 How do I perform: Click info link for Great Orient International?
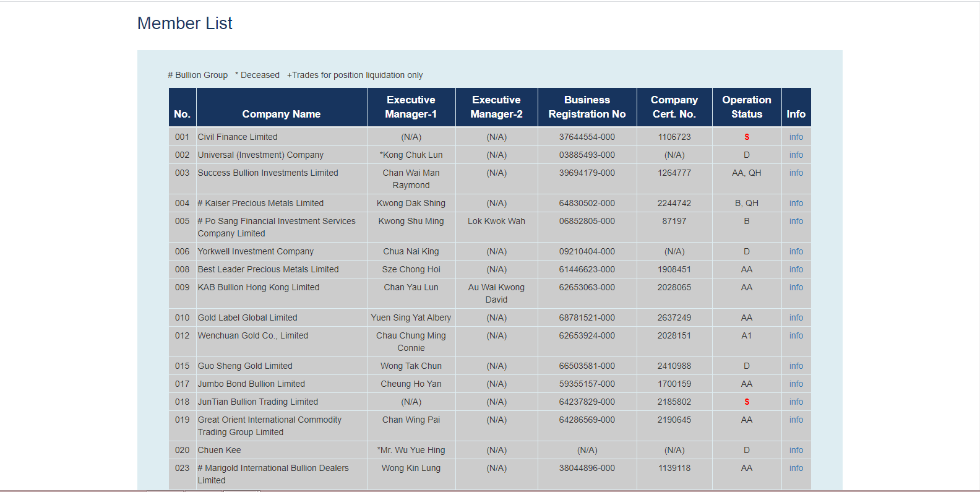796,420
